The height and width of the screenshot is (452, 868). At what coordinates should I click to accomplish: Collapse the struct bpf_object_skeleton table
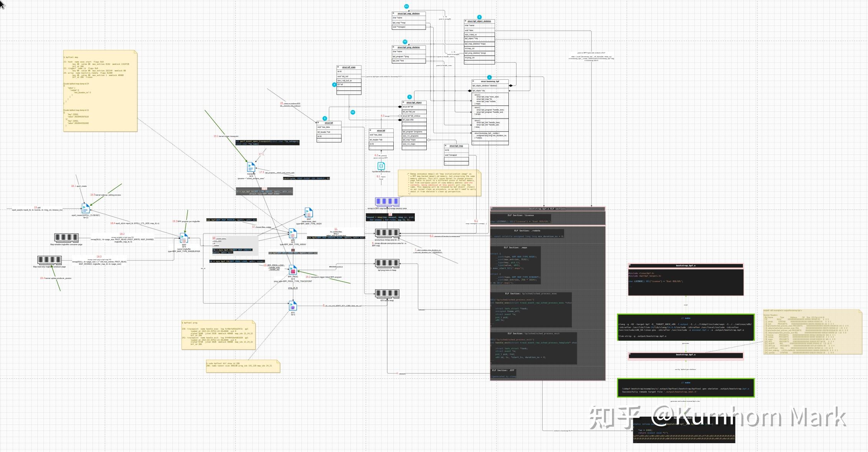point(466,21)
